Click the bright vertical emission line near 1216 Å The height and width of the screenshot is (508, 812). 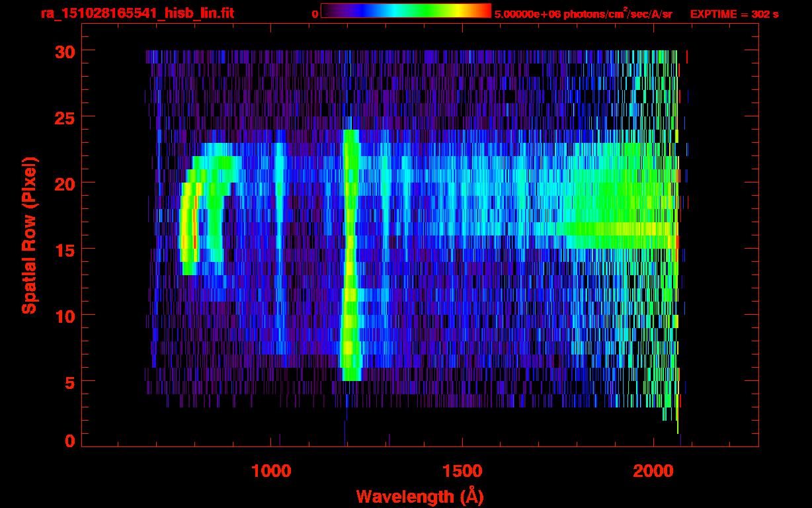pos(350,255)
